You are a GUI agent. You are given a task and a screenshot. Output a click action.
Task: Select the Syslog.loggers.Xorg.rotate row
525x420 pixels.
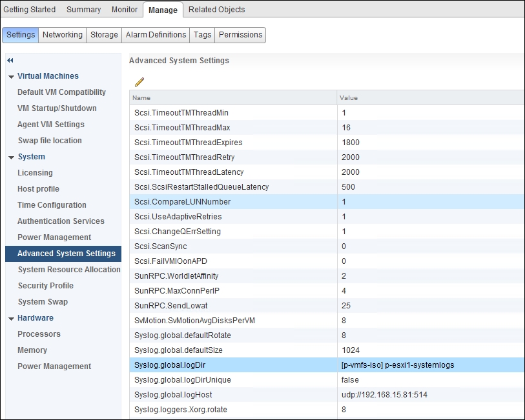327,409
